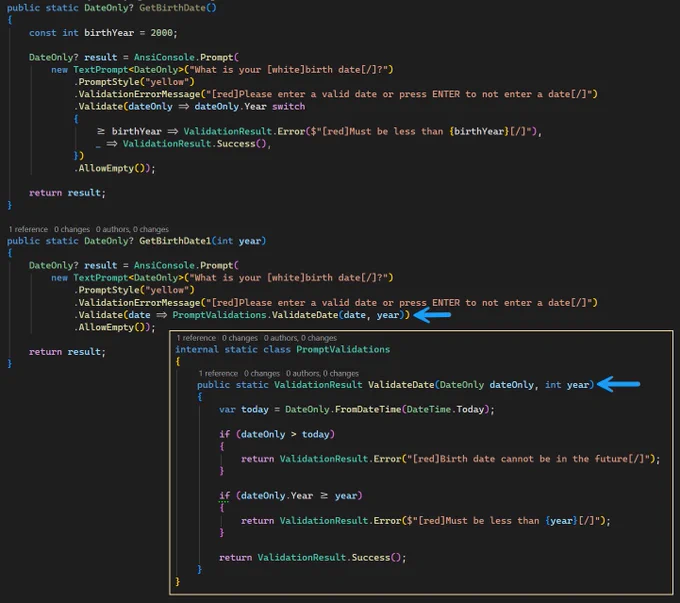Select the value 2000 in birthYear constant

coord(161,33)
